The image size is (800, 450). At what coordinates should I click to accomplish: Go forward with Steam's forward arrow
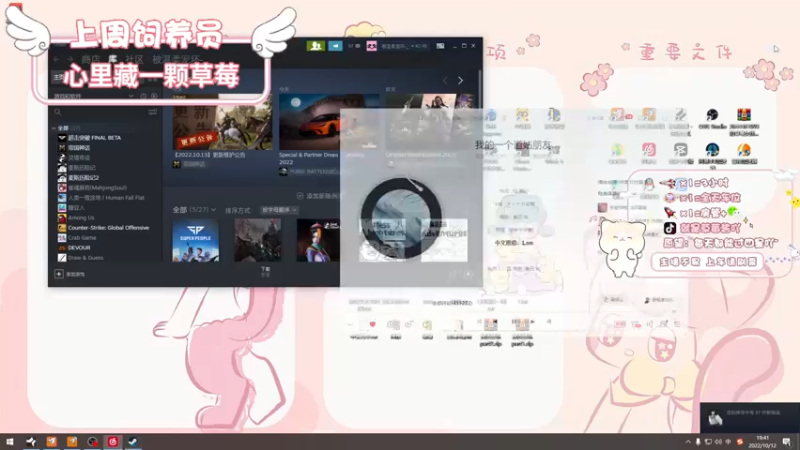(70, 60)
